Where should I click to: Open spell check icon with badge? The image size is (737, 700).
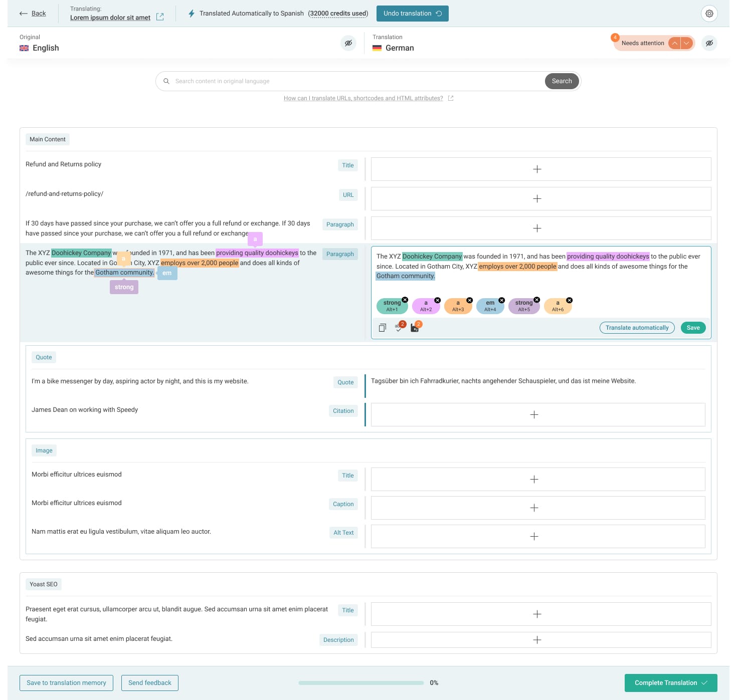tap(399, 327)
